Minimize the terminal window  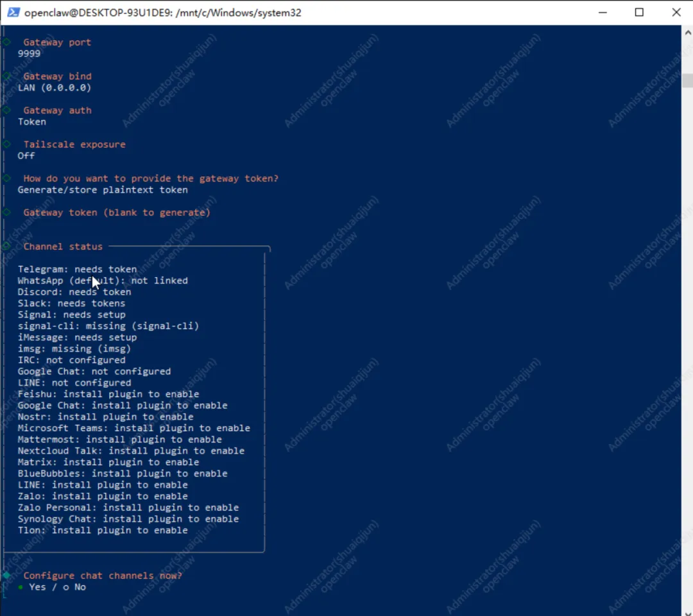coord(603,12)
